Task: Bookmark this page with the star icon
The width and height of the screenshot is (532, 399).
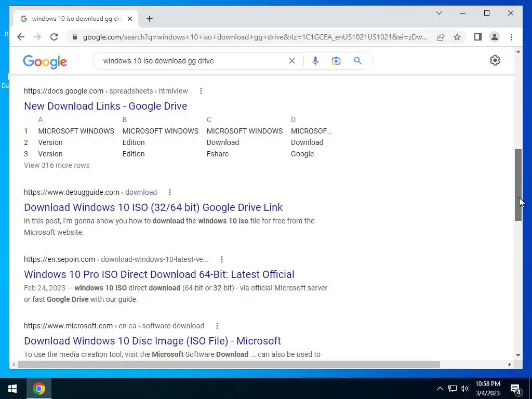Action: point(457,37)
